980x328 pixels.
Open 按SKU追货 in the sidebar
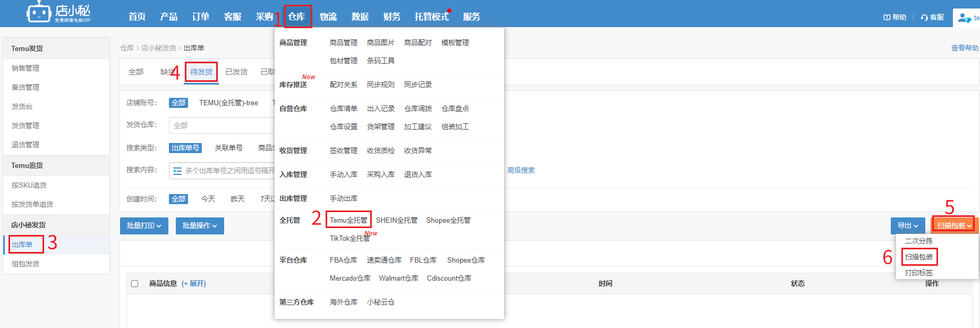[29, 185]
